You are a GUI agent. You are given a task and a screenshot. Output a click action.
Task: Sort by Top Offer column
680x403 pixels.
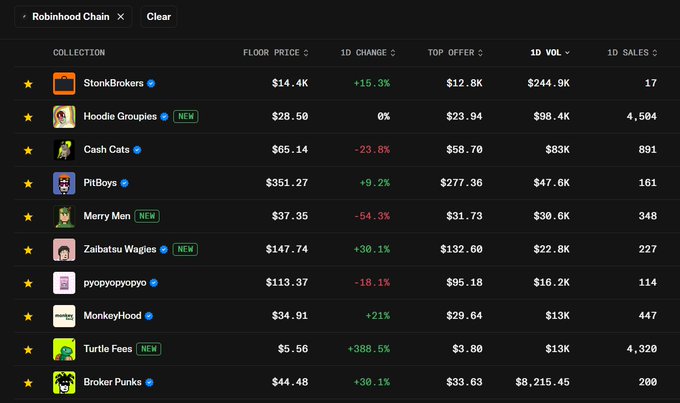455,52
